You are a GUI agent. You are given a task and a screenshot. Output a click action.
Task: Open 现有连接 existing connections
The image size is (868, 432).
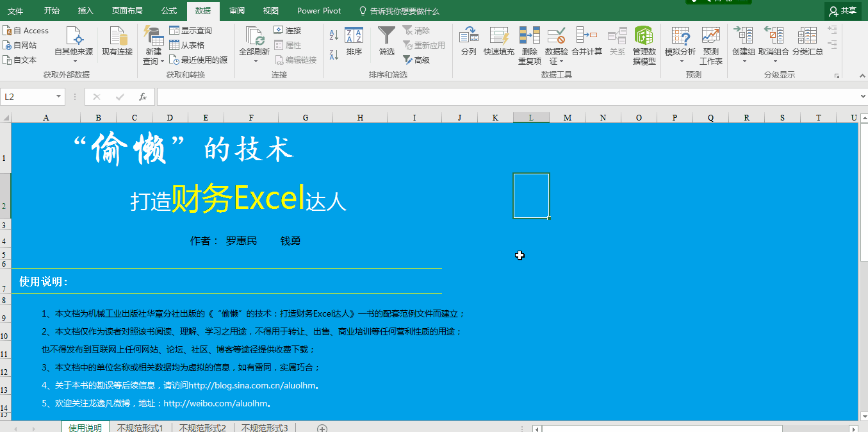pyautogui.click(x=117, y=41)
